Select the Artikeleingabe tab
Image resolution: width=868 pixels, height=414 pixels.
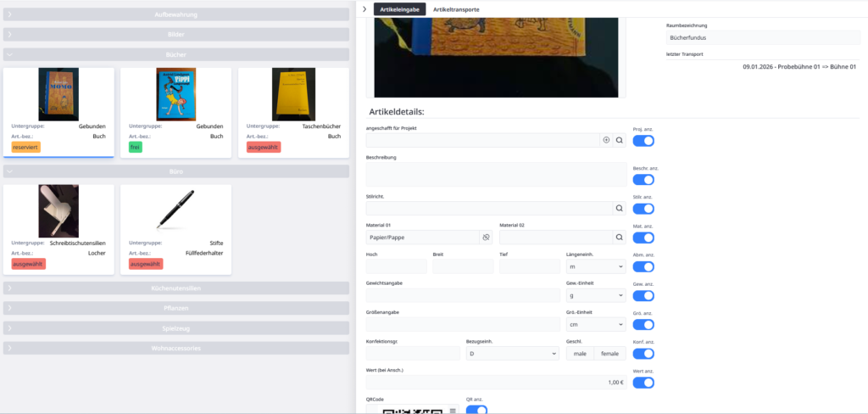[399, 9]
